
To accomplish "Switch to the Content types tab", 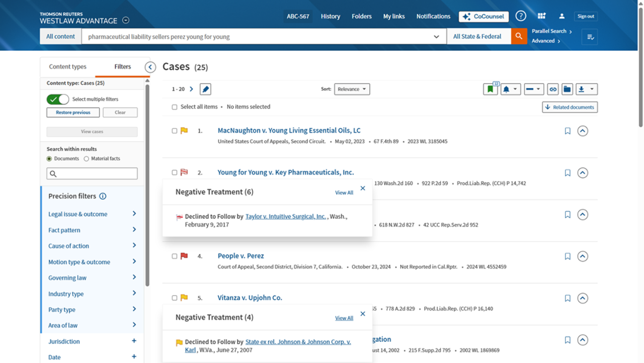I will 67,66.
